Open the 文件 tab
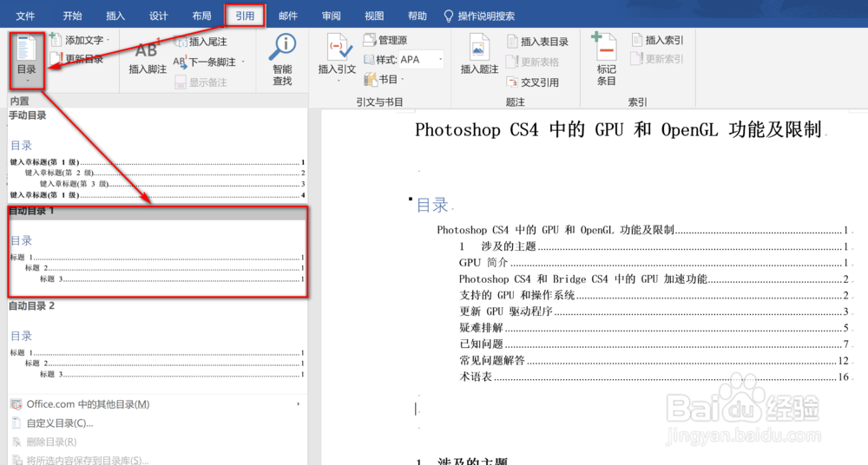 click(25, 16)
